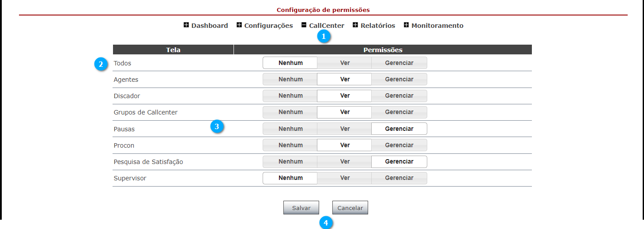
Task: Open the Relatórios tab label
Action: 378,26
